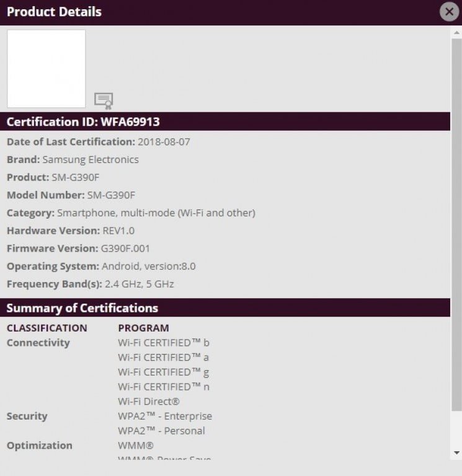
Task: Click the PROGRAM column heading
Action: click(x=143, y=328)
